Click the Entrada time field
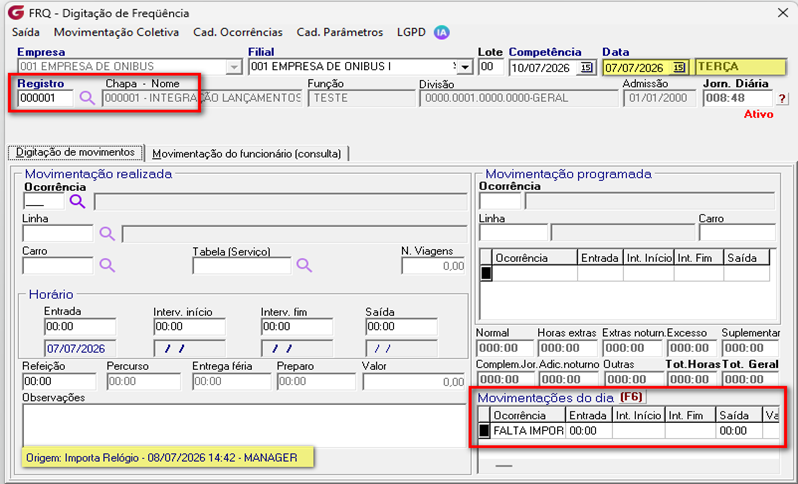The image size is (798, 484). coord(80,326)
